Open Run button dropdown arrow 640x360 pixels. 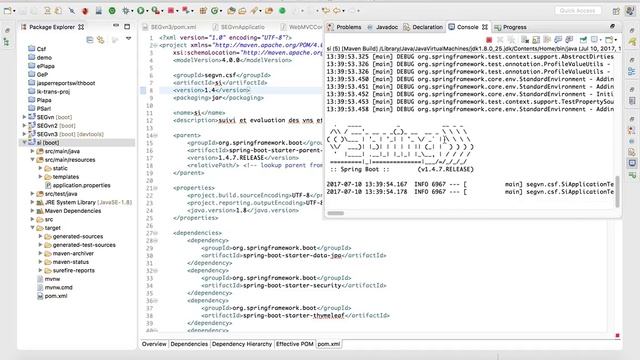tap(147, 11)
